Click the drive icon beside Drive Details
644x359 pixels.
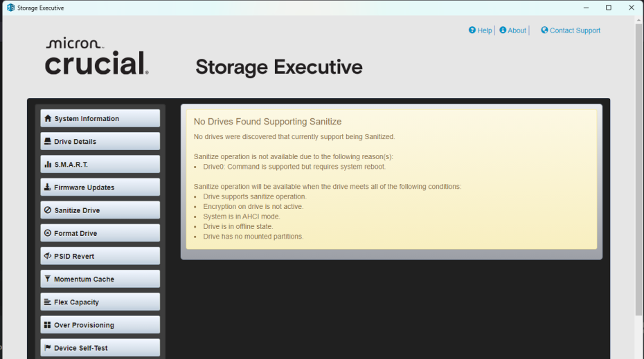[48, 142]
